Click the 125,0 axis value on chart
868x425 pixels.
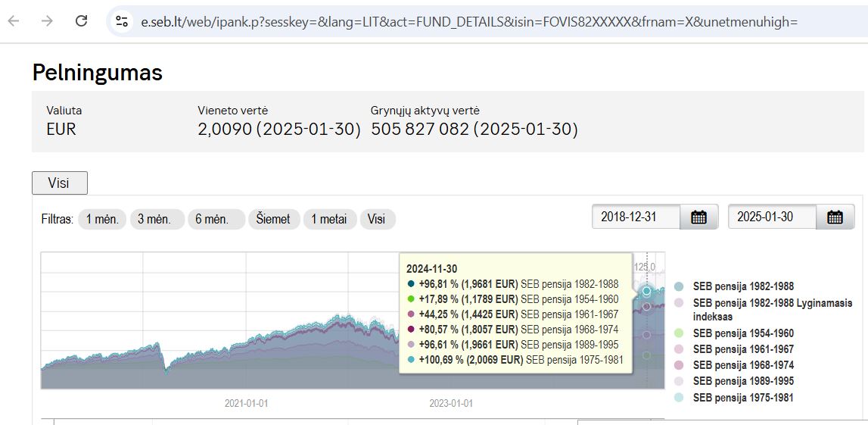646,267
